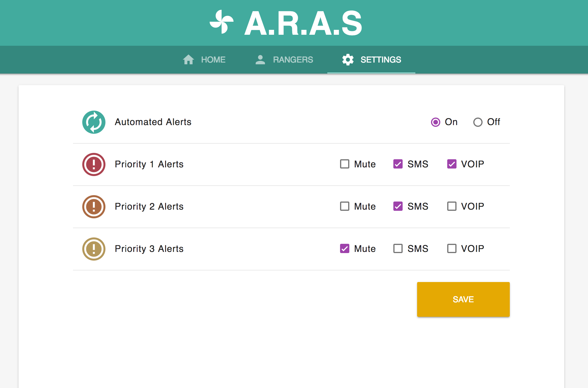
Task: Click the orange Priority 2 alert icon
Action: (x=94, y=207)
